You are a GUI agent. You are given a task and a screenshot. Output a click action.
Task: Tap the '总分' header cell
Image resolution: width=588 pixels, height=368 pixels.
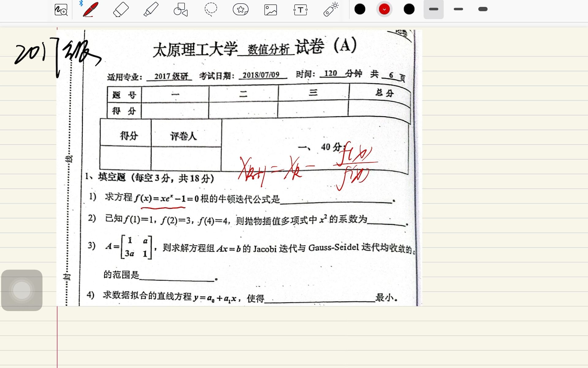pos(380,93)
